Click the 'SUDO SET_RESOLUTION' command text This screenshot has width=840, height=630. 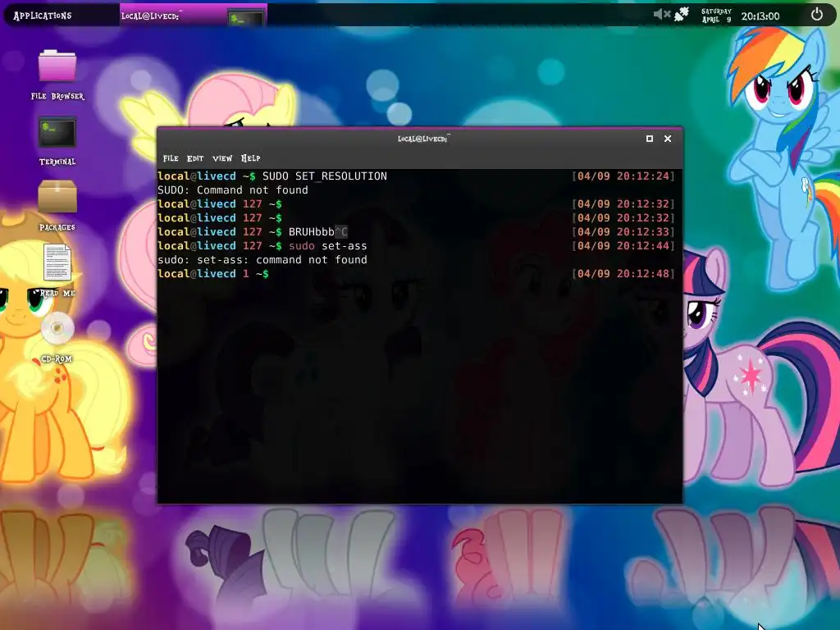[325, 176]
